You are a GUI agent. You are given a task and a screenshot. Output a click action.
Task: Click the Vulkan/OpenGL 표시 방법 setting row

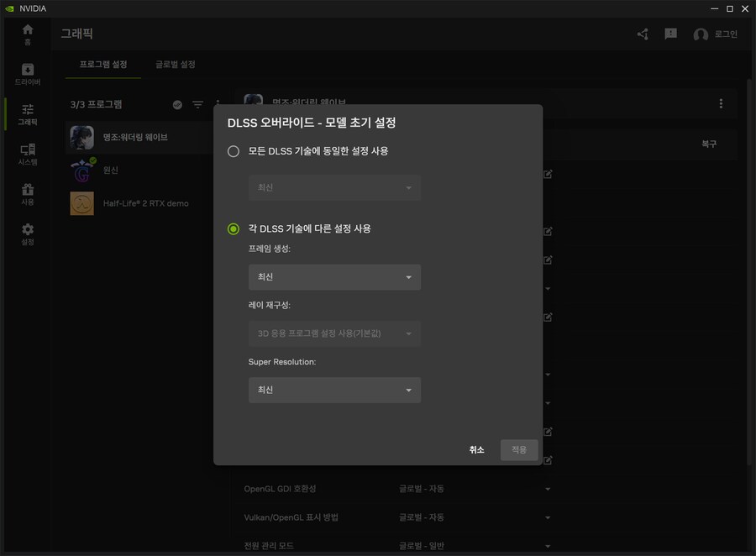tap(398, 517)
